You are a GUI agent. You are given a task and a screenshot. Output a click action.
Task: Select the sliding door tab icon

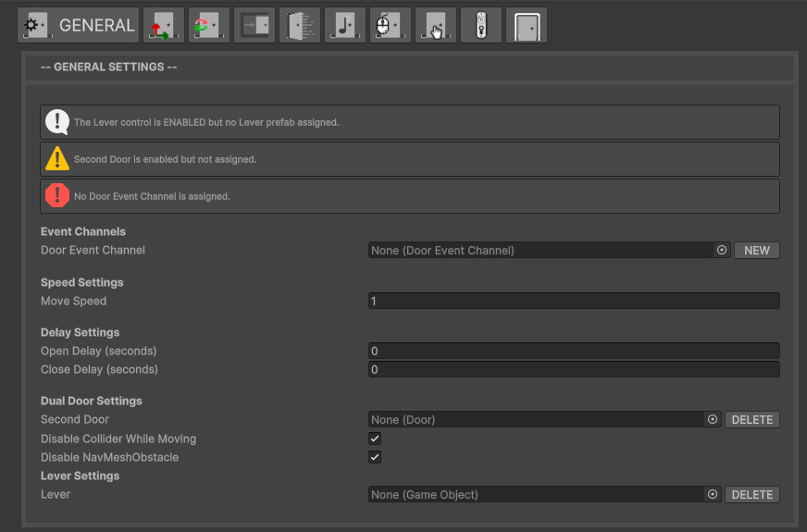(x=255, y=26)
